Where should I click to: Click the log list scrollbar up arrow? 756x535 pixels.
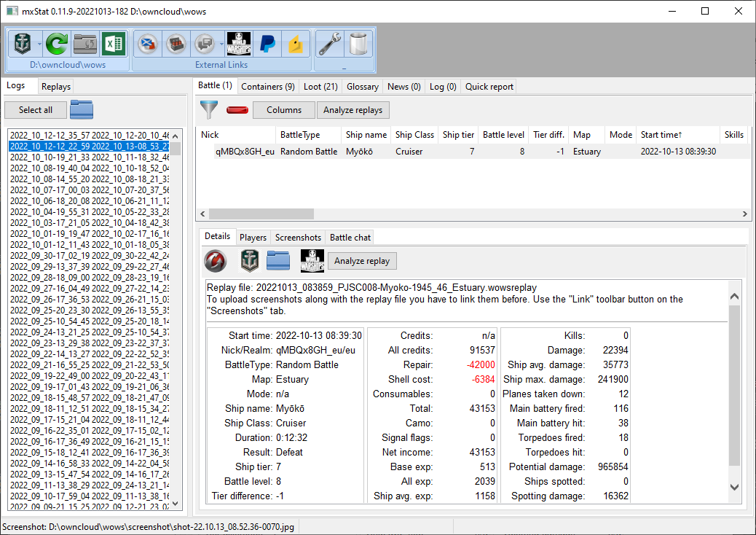[x=176, y=136]
